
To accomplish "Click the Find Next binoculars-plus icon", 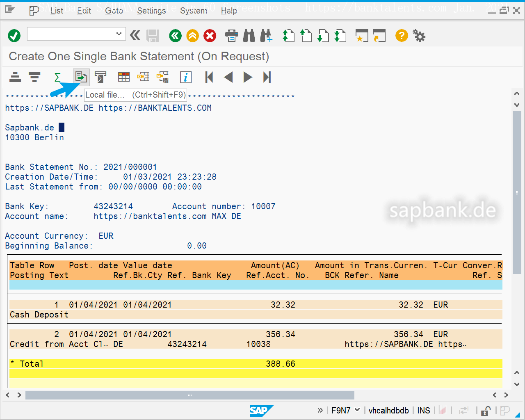I will pos(266,36).
